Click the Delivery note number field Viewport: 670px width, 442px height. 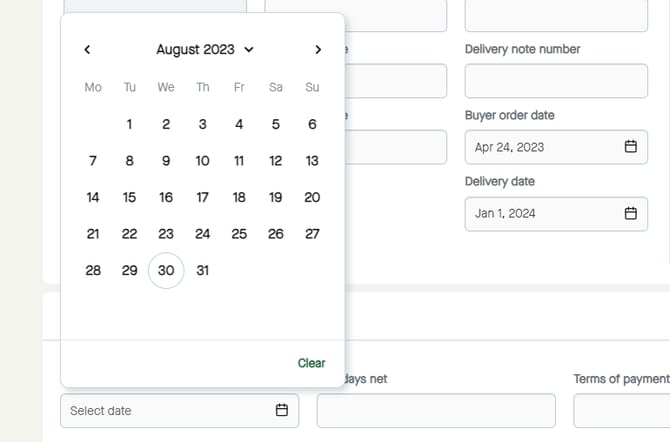[x=556, y=81]
